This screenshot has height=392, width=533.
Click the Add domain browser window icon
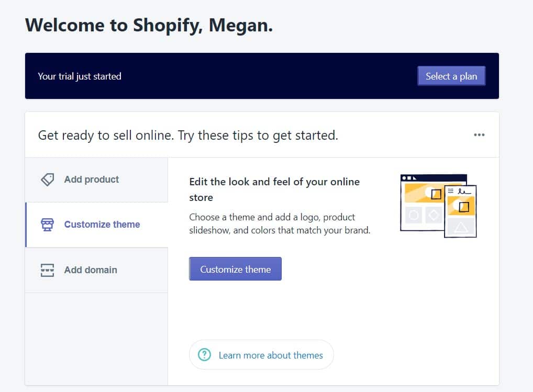pyautogui.click(x=47, y=270)
